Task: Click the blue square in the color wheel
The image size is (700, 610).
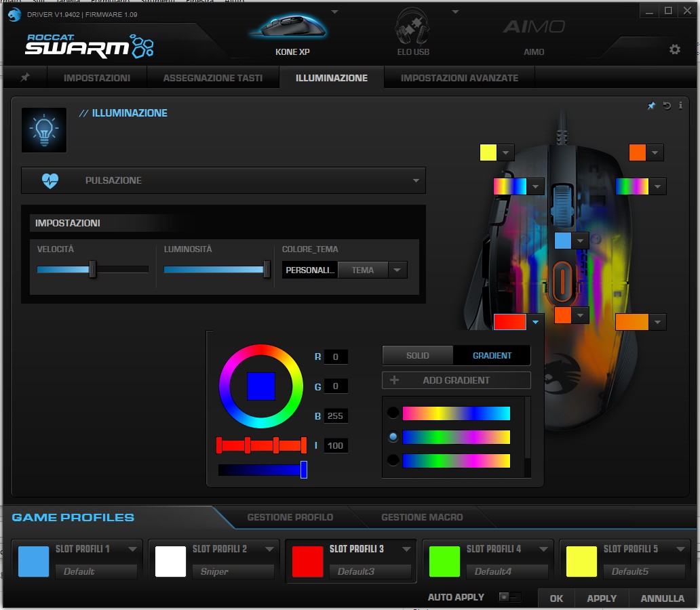Action: tap(261, 386)
